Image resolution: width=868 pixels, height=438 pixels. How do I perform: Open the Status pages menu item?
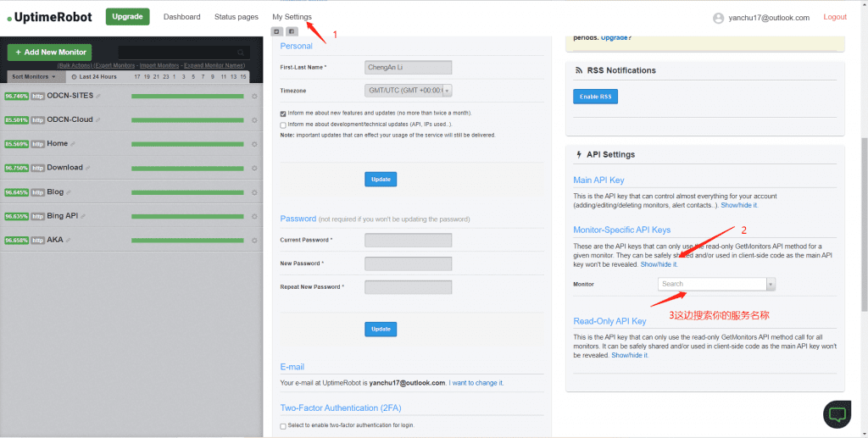point(236,17)
